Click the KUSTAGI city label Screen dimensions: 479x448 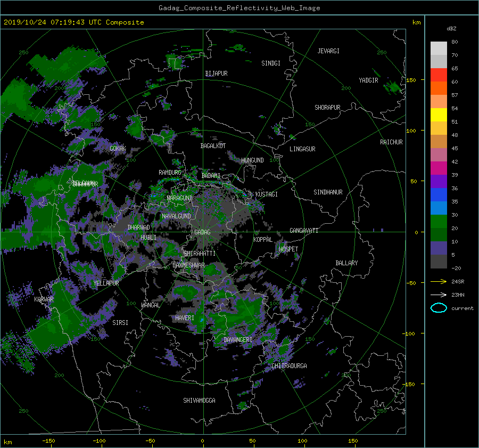(267, 194)
